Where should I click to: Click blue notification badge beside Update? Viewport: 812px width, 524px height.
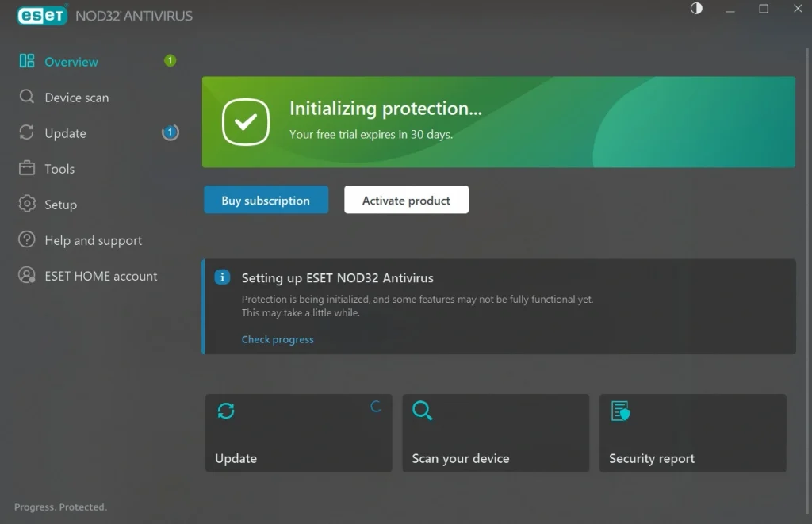170,132
